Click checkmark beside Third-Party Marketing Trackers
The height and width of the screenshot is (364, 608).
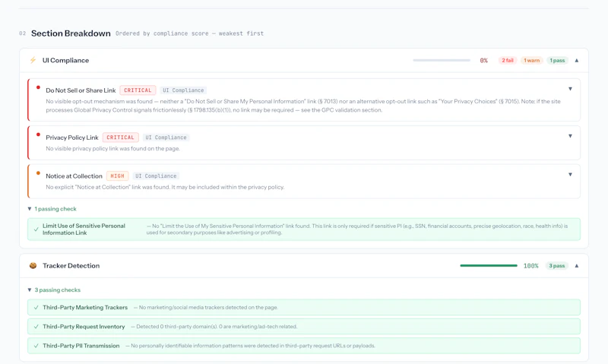[x=36, y=308]
